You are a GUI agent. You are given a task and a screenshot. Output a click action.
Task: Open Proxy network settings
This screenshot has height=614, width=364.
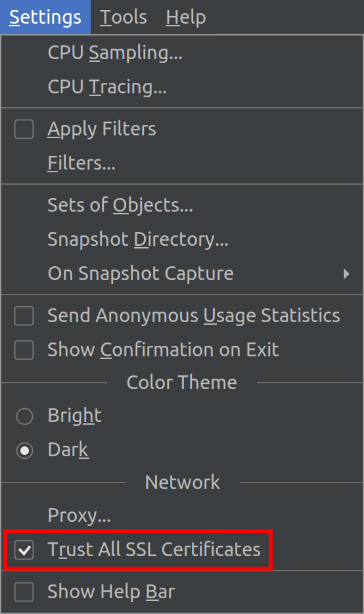tap(181, 515)
